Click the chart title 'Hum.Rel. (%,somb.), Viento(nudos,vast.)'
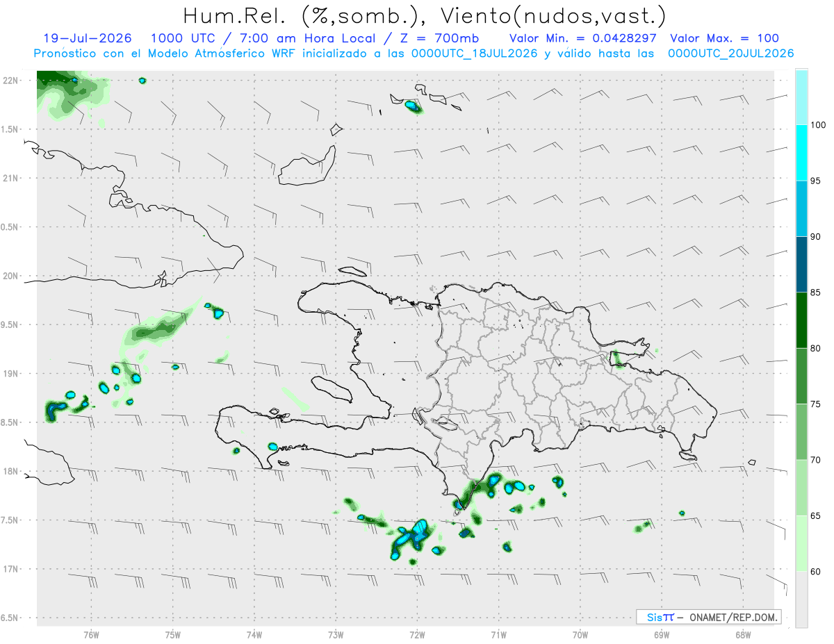This screenshot has height=644, width=834. coord(425,15)
